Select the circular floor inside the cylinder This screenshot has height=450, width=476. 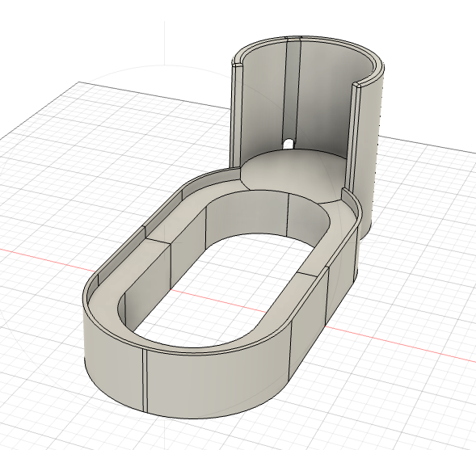[293, 176]
